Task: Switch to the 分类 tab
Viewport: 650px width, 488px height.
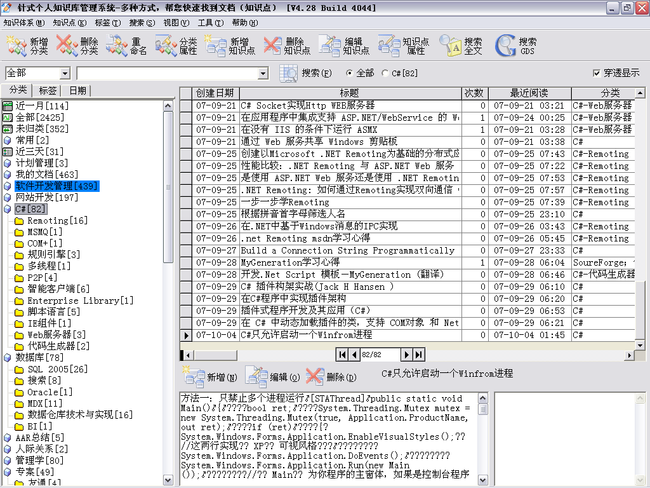Action: [18, 90]
